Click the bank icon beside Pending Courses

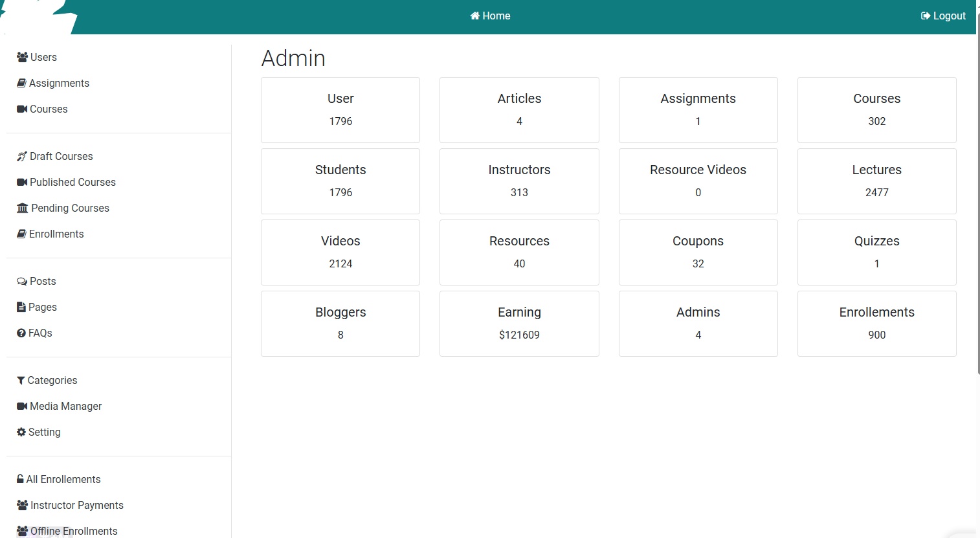(x=23, y=208)
